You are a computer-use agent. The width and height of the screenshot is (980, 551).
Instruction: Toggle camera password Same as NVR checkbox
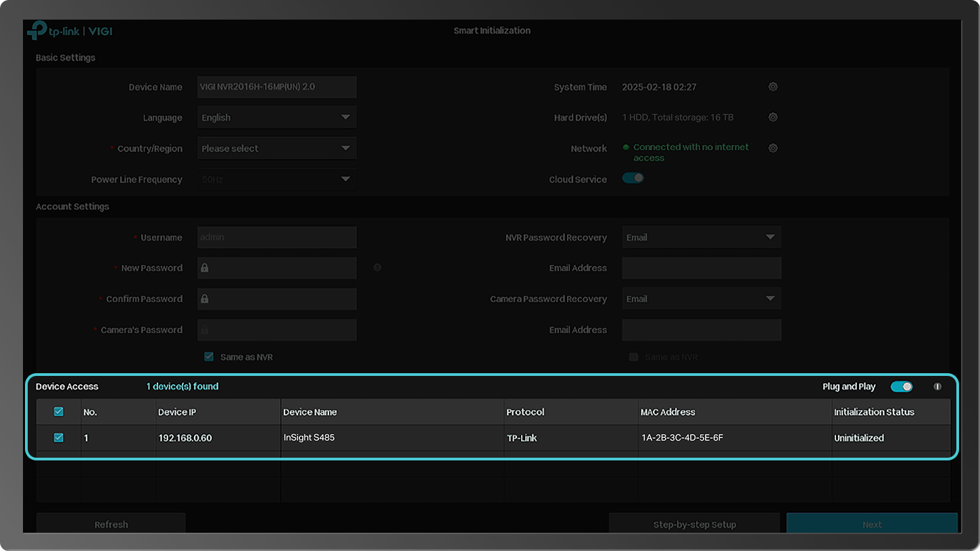coord(209,356)
